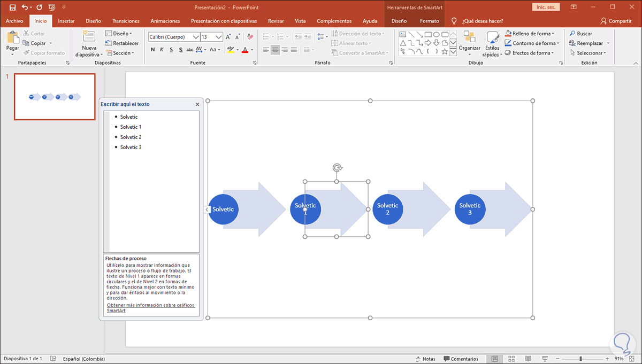
Task: Open the Transiciones tab
Action: coord(126,21)
